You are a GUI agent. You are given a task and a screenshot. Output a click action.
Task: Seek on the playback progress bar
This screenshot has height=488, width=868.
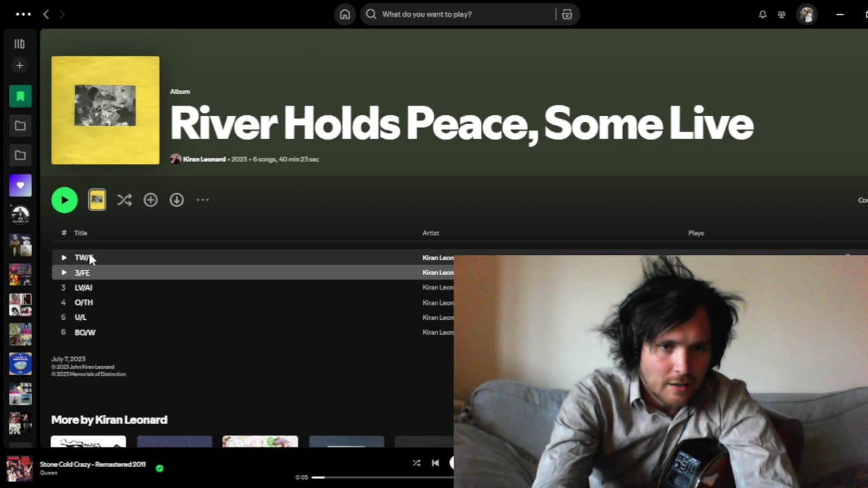point(383,477)
